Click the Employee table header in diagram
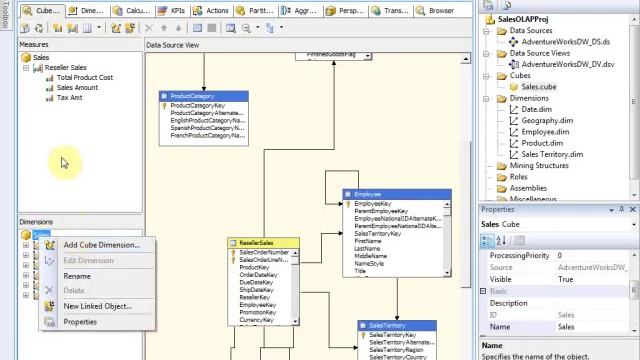This screenshot has width=640, height=360. click(x=397, y=194)
